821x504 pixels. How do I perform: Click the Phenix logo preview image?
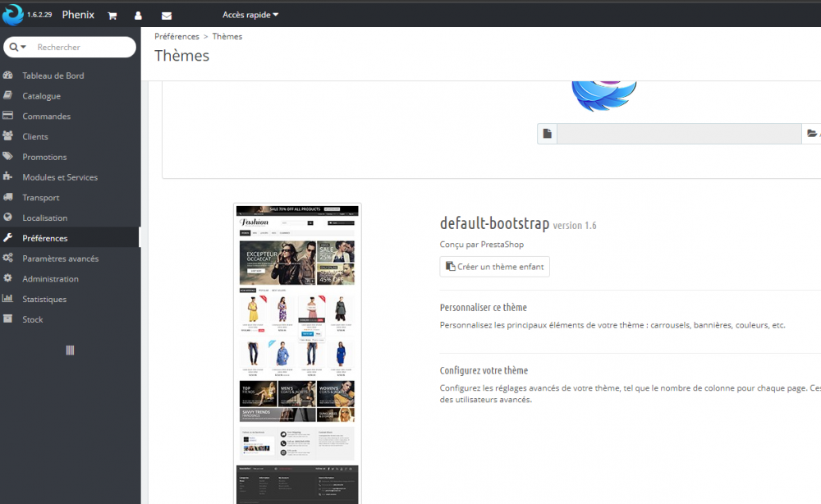604,96
